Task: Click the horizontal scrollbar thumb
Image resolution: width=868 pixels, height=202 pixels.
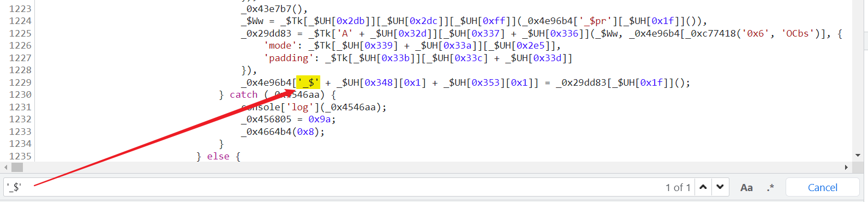Action: (x=17, y=167)
